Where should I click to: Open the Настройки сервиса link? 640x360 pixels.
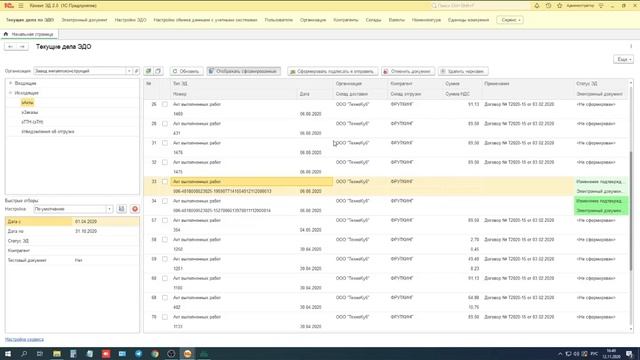pyautogui.click(x=24, y=340)
